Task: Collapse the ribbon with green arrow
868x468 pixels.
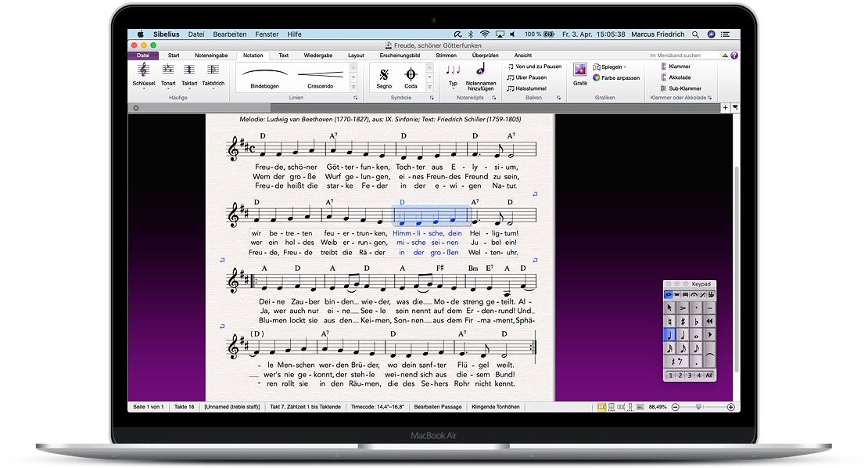Action: click(x=725, y=56)
